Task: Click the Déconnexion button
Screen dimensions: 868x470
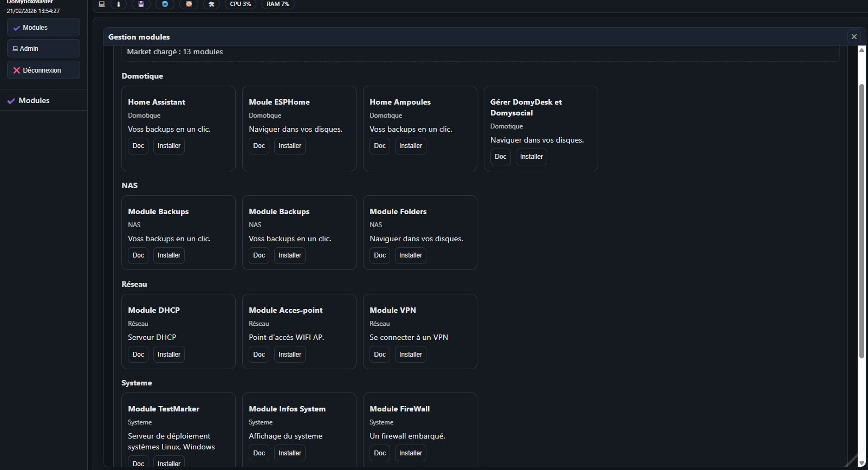Action: point(43,70)
